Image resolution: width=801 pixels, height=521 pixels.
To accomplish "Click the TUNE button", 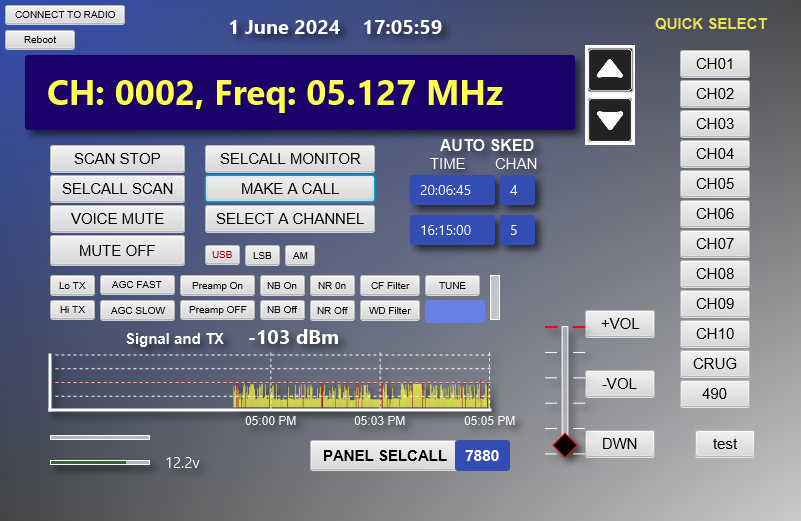I will click(452, 286).
